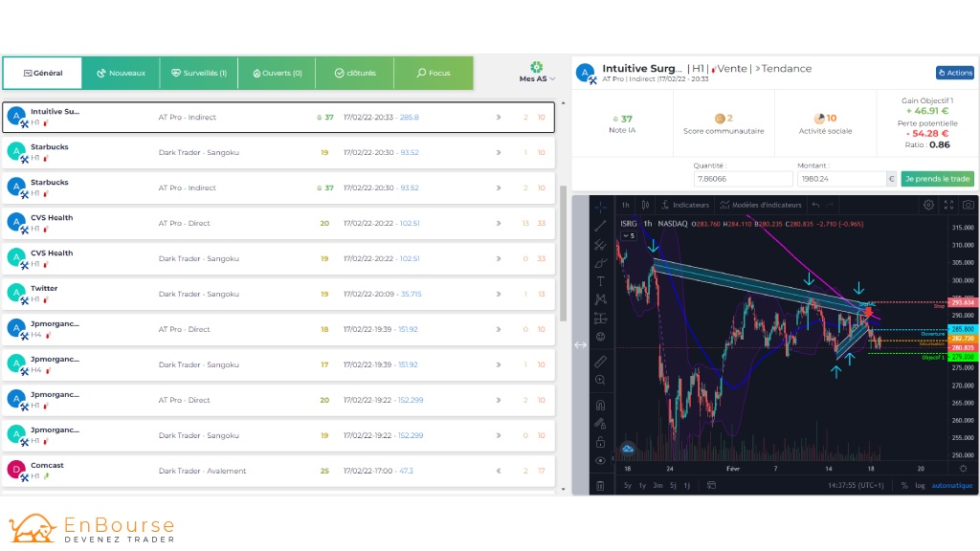Click the Actions button
The height and width of the screenshot is (551, 980).
pos(954,73)
